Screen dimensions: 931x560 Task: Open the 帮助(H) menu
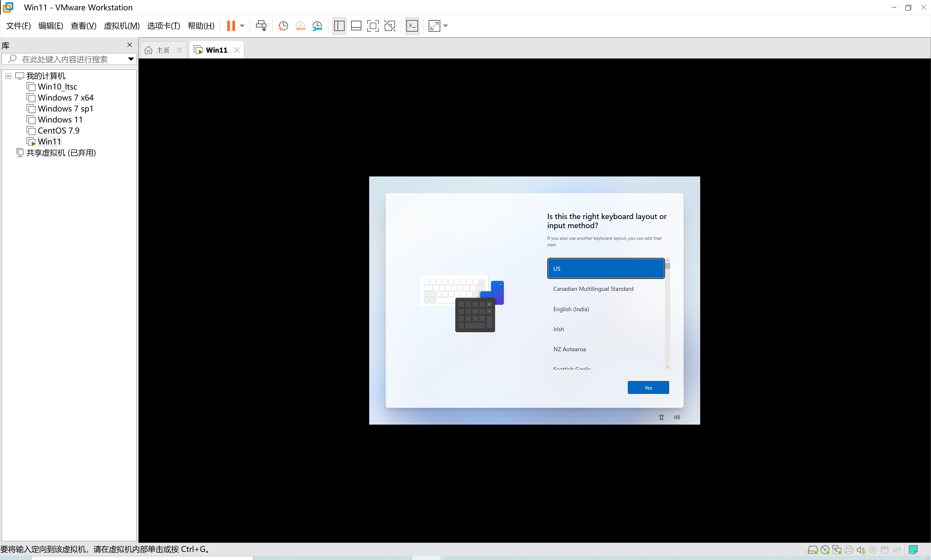pos(201,26)
